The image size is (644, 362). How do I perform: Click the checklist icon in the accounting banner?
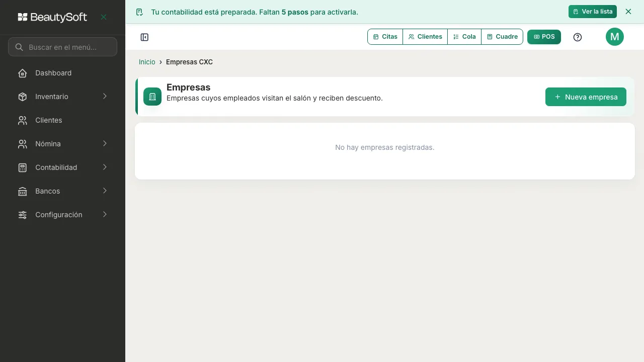tap(139, 12)
